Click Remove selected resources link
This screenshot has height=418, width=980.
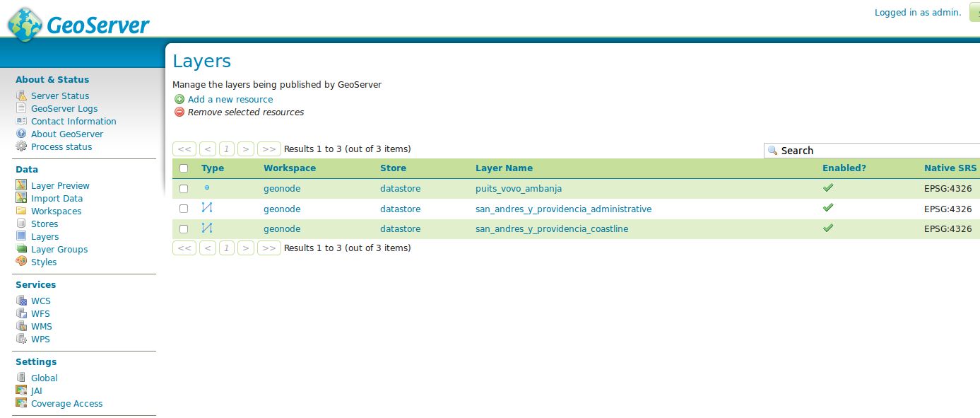(x=246, y=112)
